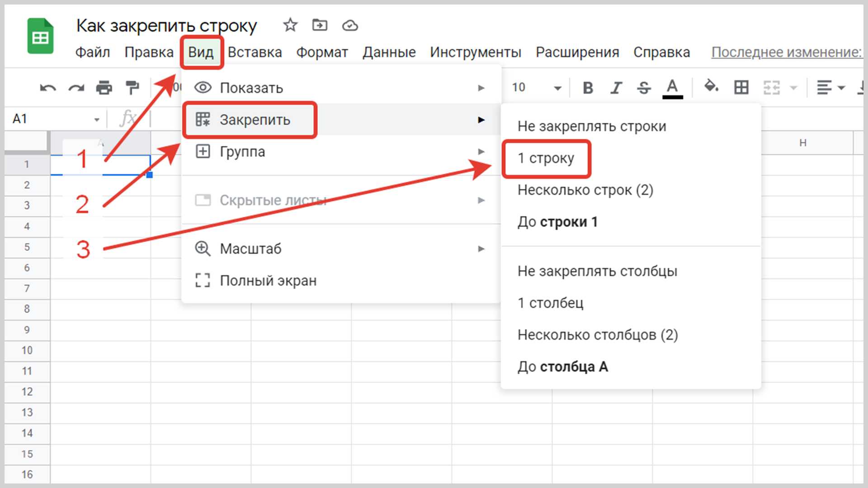Open the Google Sheets home icon
The height and width of the screenshot is (488, 868).
click(40, 36)
